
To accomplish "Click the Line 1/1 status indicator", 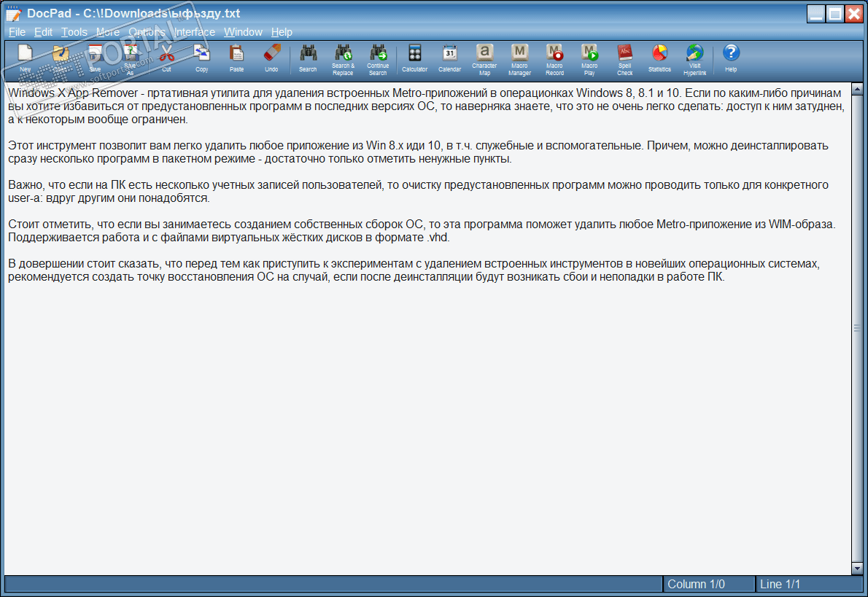I will coord(810,585).
